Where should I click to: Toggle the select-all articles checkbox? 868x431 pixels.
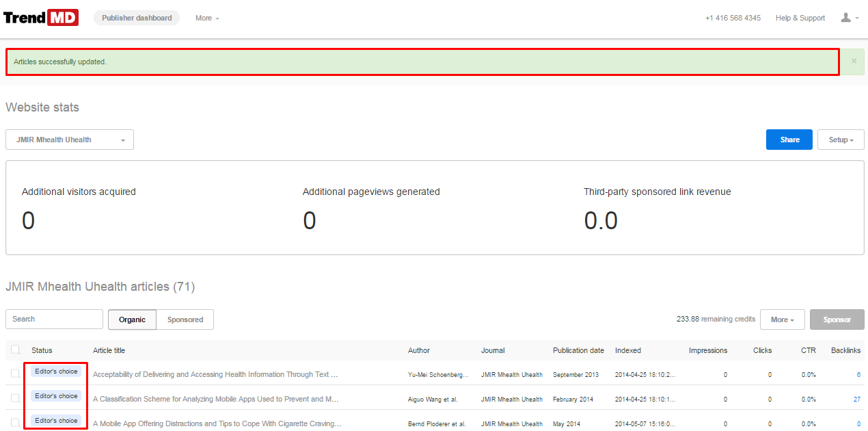click(x=15, y=350)
